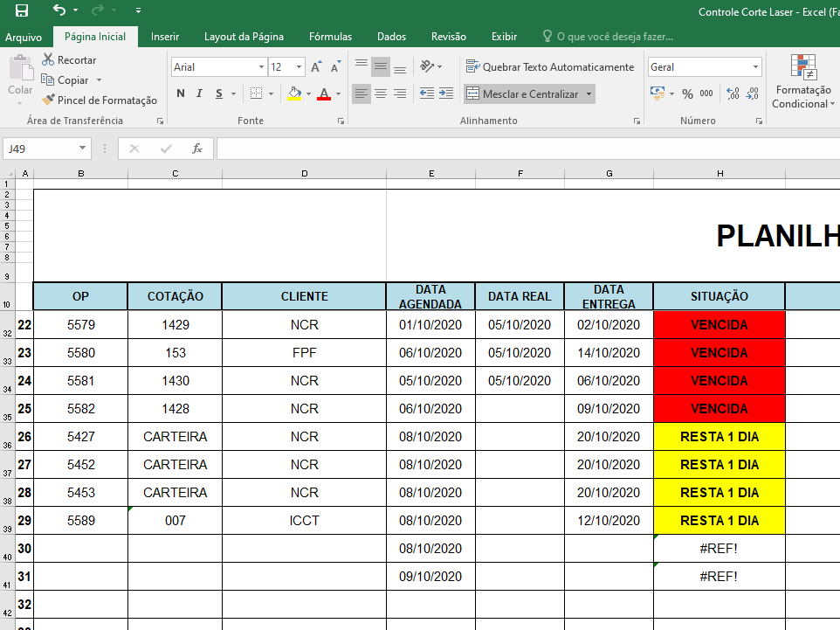840x630 pixels.
Task: Open the Arquivo menu
Action: (24, 37)
